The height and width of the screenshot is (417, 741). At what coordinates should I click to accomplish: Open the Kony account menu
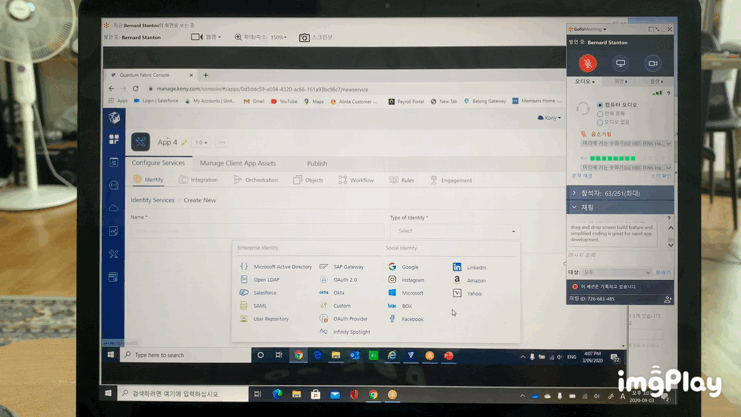point(549,118)
